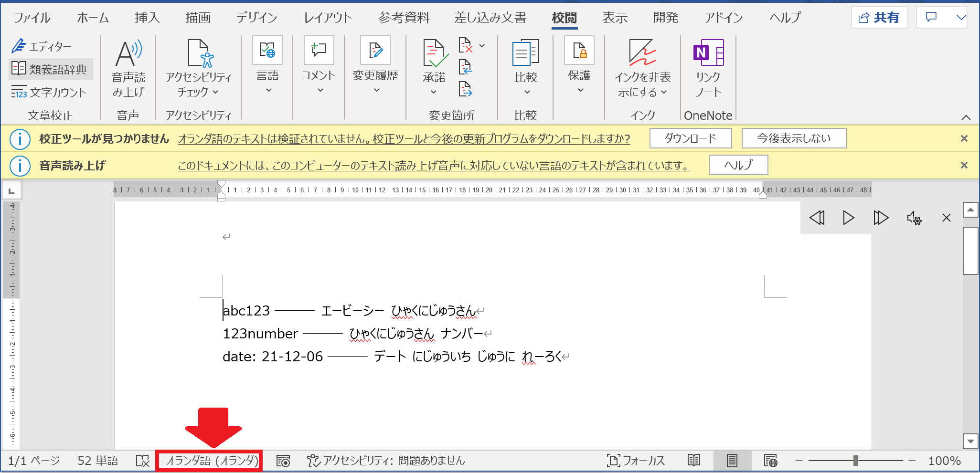Expand the コメント dropdown arrow

click(320, 90)
